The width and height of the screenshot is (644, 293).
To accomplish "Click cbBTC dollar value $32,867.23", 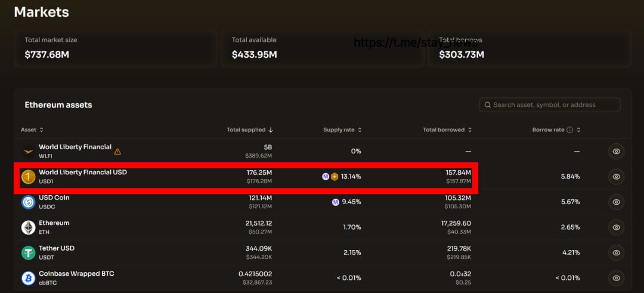I will coord(257,283).
